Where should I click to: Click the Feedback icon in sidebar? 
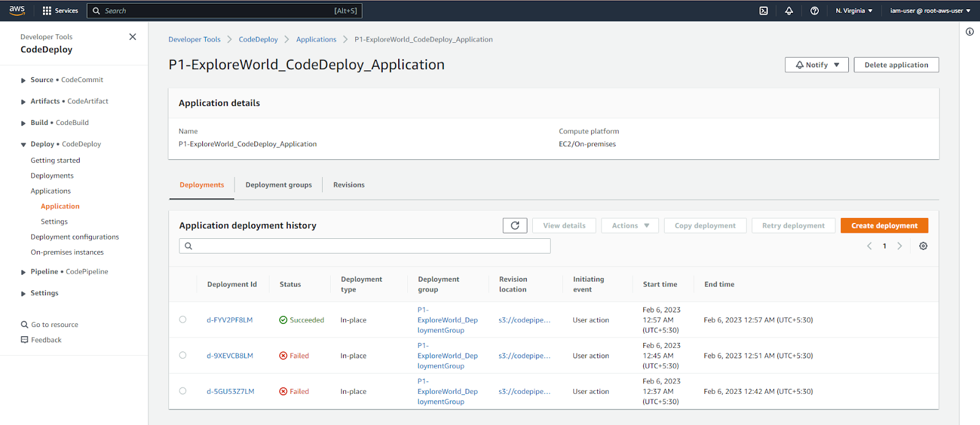24,340
